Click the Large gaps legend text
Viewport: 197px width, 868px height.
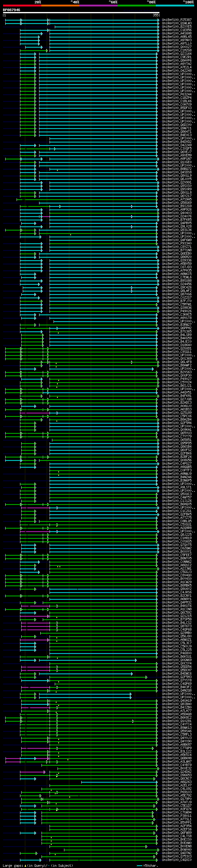coord(38,865)
